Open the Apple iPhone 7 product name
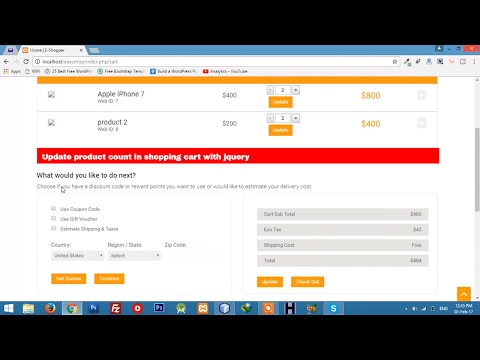Viewport: 480px width, 360px height. (121, 94)
